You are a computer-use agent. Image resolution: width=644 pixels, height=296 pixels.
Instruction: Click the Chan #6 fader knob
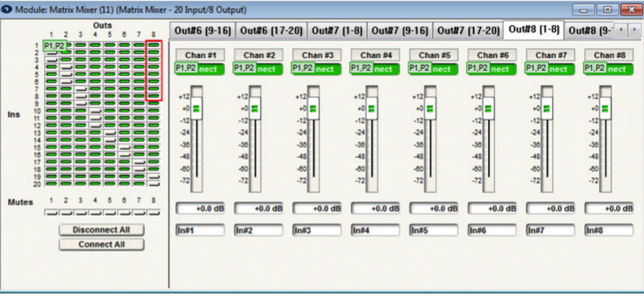[488, 109]
